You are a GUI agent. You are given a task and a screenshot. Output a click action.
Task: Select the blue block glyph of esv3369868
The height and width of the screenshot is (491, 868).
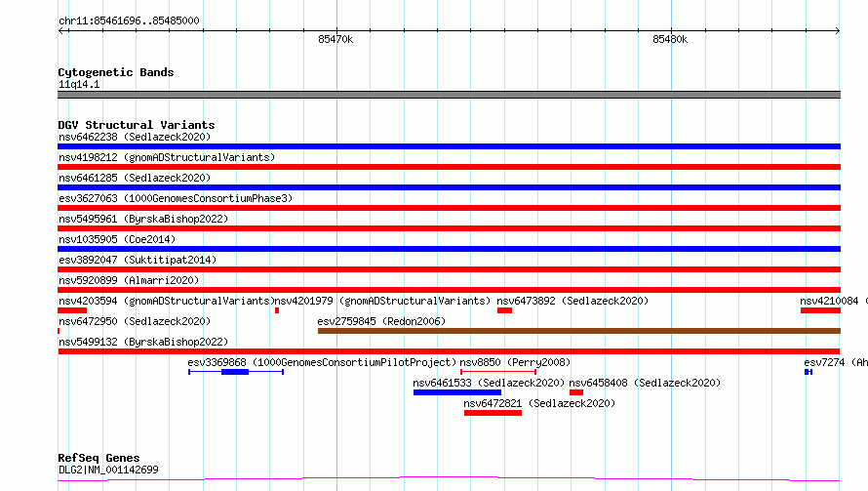pos(235,372)
